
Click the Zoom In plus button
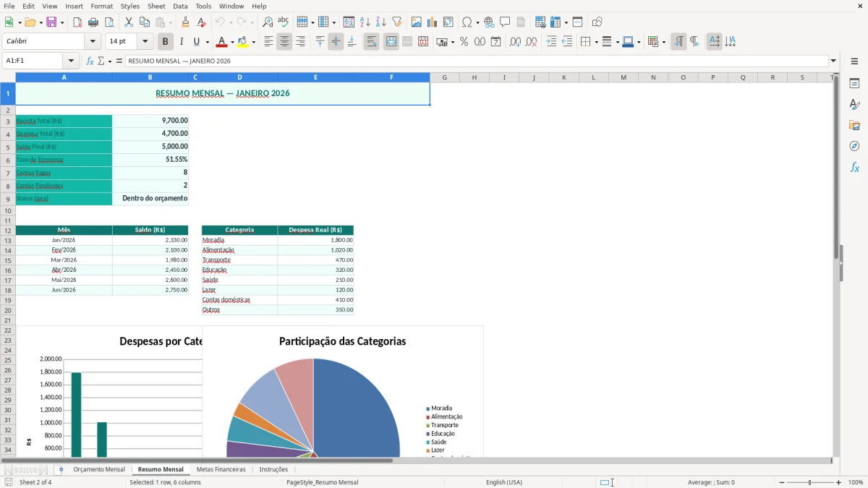(839, 482)
